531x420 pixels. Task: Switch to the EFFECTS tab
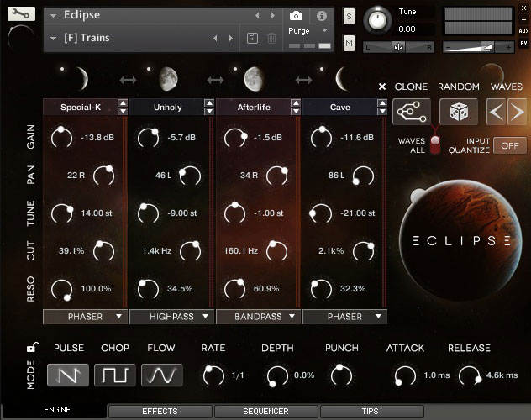[160, 412]
